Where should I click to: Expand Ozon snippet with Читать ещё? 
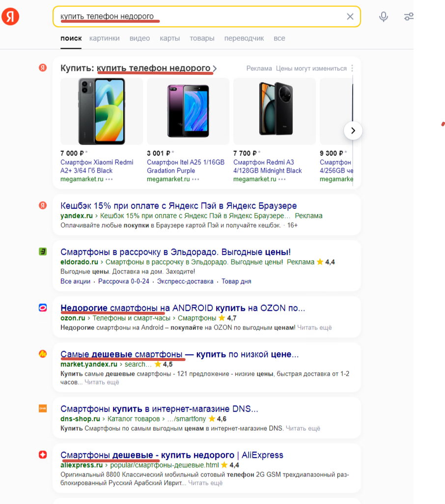(x=314, y=327)
